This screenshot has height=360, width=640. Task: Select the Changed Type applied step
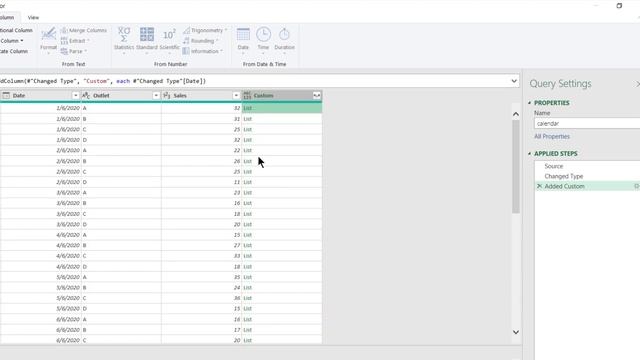point(564,176)
